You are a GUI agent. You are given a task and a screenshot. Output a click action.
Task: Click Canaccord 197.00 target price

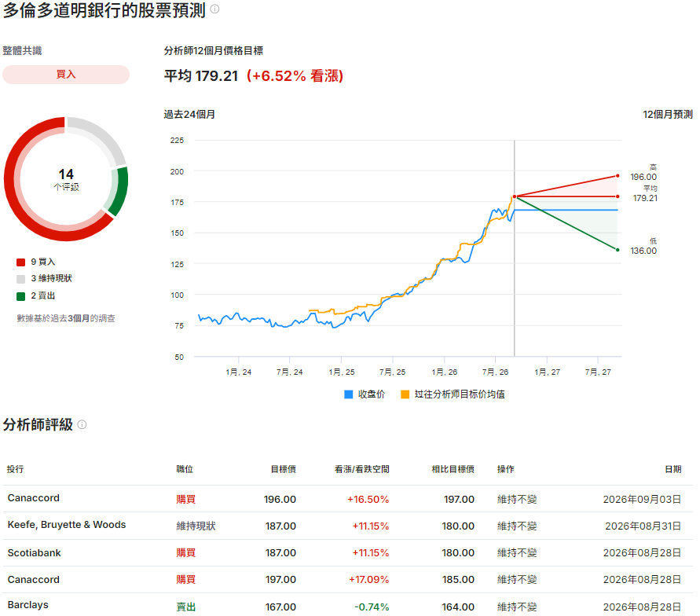(280, 580)
